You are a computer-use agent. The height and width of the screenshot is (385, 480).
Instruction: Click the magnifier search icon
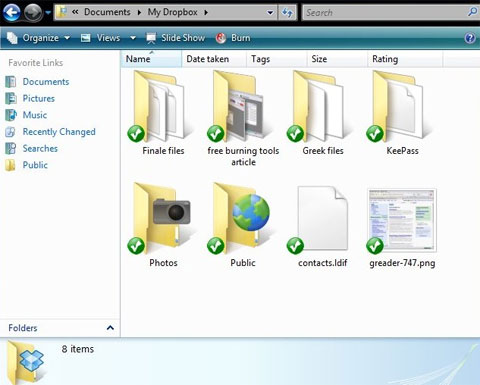click(x=472, y=12)
